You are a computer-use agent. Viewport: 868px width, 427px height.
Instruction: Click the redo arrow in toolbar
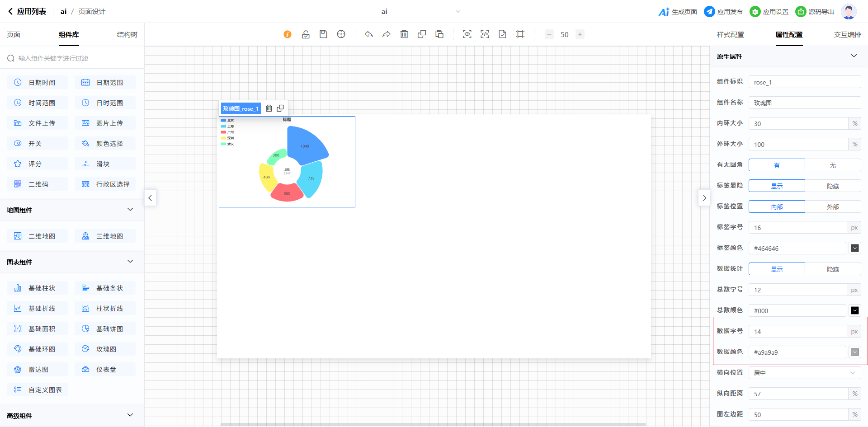(x=387, y=34)
